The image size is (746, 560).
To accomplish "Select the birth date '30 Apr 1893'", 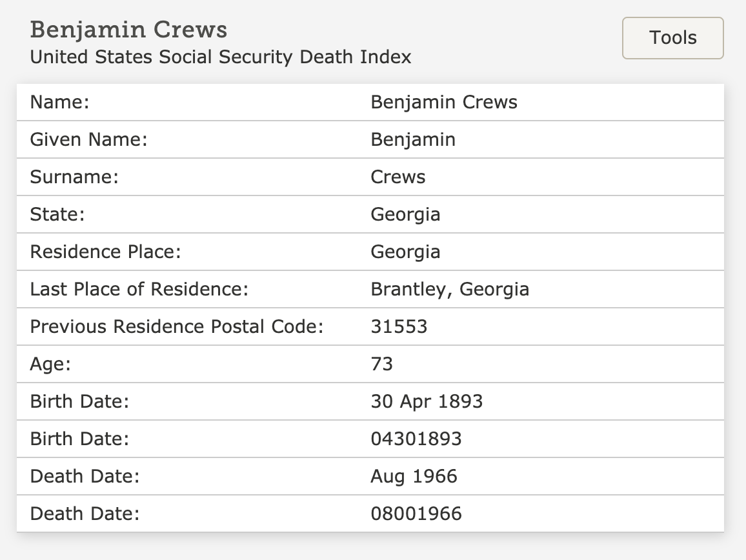I will coord(427,402).
